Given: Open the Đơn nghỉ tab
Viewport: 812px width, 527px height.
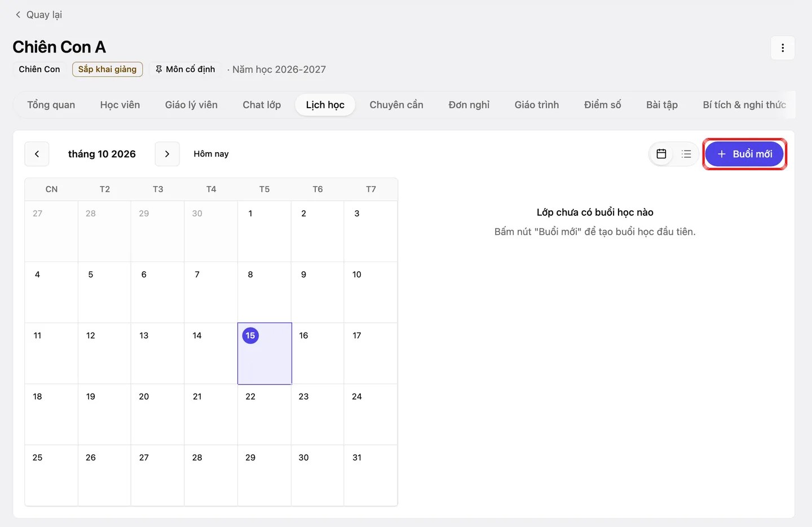Looking at the screenshot, I should (469, 105).
